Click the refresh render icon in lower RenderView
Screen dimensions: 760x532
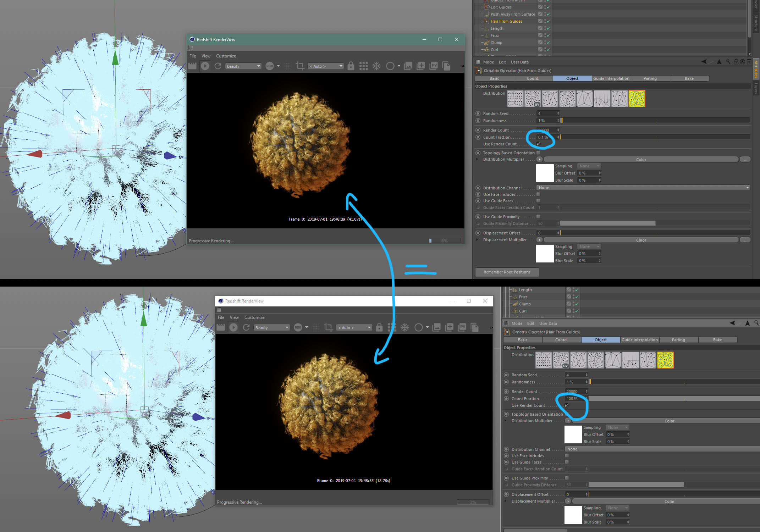coord(246,327)
